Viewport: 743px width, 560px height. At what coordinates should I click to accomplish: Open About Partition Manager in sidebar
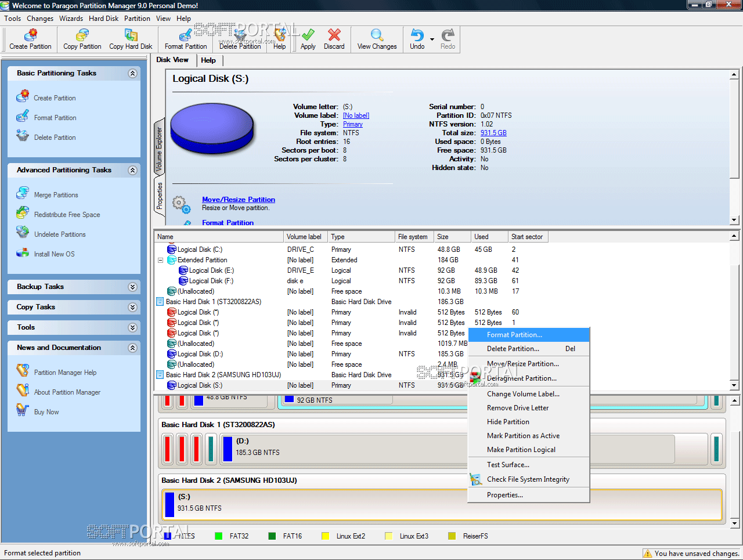67,392
